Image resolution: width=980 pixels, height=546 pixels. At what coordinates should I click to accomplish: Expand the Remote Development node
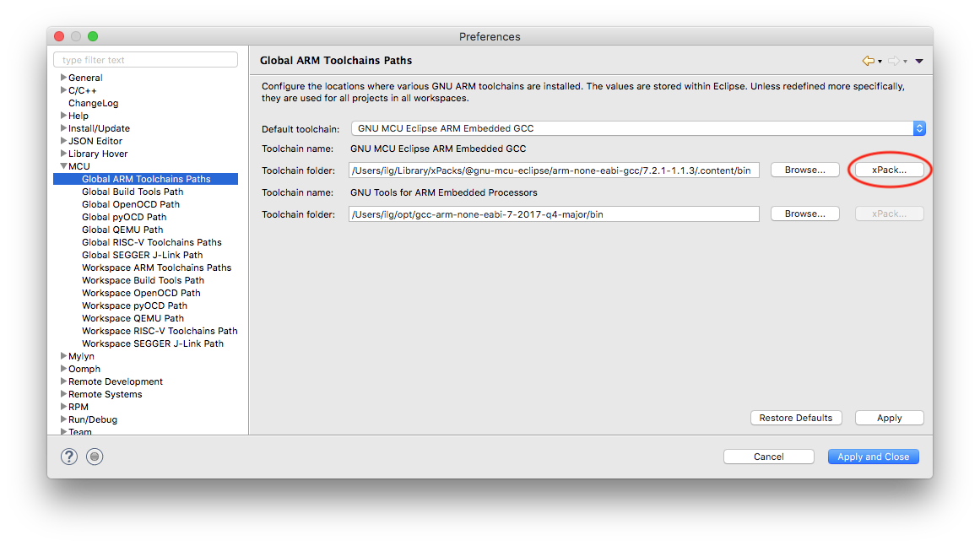[63, 381]
